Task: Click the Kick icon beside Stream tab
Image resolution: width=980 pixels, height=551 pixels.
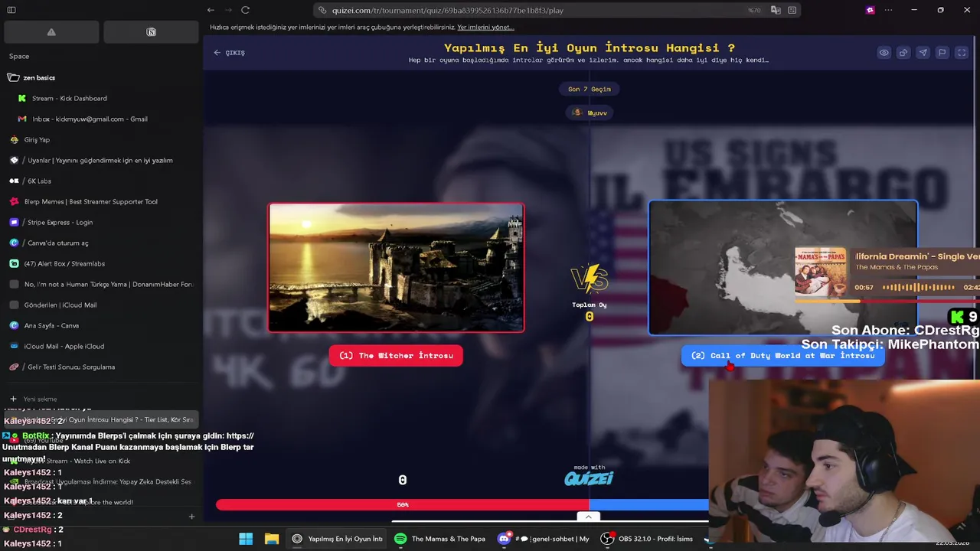Action: pos(22,98)
